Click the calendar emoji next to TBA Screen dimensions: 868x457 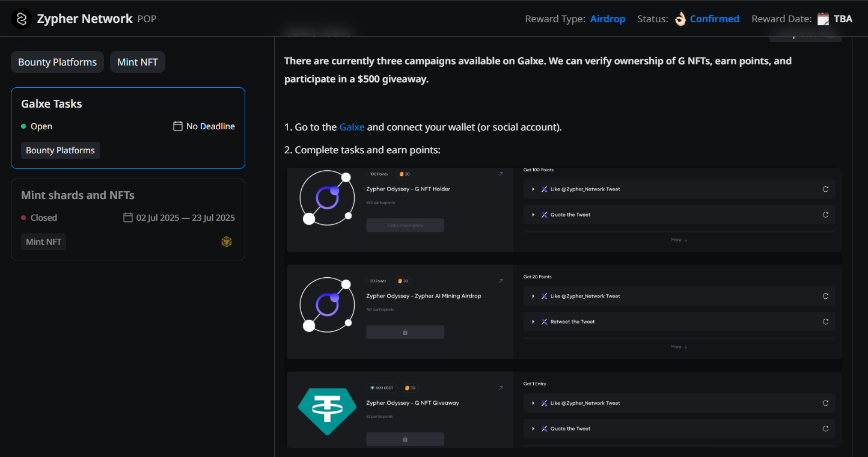[x=823, y=19]
